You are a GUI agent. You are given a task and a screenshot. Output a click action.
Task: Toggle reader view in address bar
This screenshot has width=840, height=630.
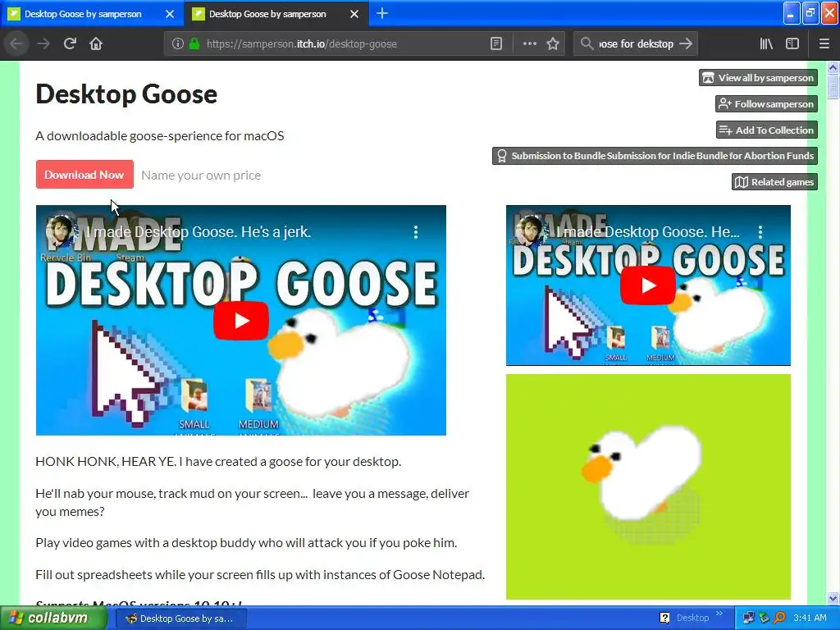[x=496, y=44]
